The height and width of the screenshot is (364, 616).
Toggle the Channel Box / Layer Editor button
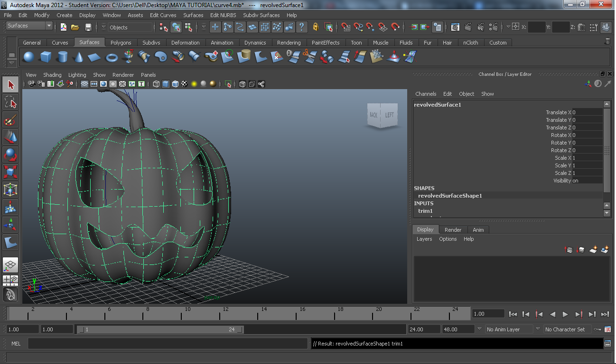click(x=606, y=27)
